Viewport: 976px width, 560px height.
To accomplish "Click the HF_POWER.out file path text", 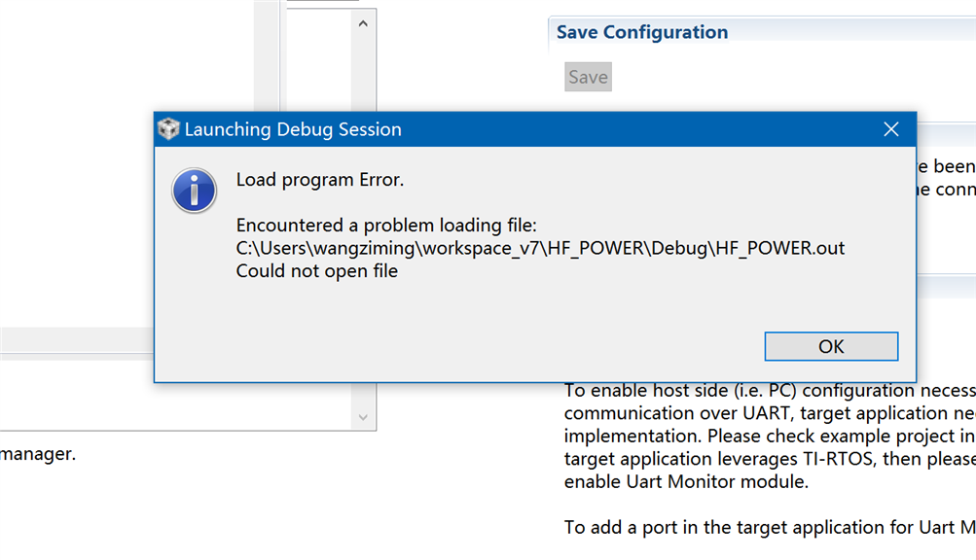I will [x=540, y=248].
